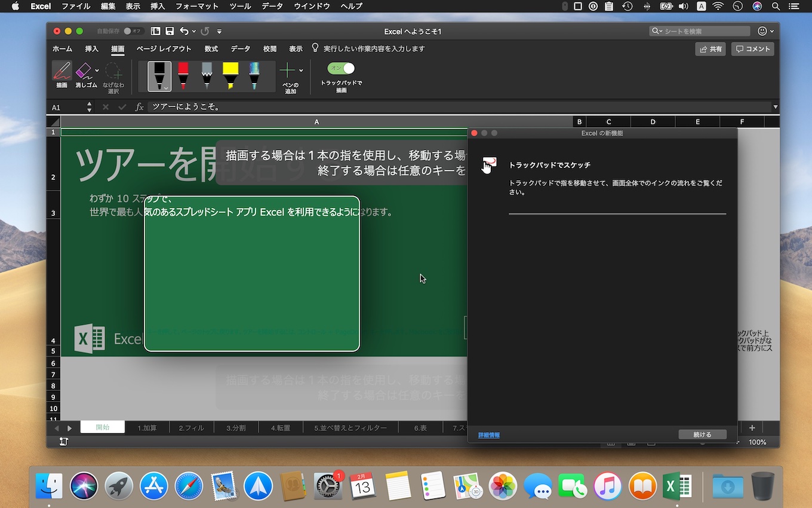Open the Eraser (消しゴム) options arrow
This screenshot has height=508, width=812.
point(97,71)
